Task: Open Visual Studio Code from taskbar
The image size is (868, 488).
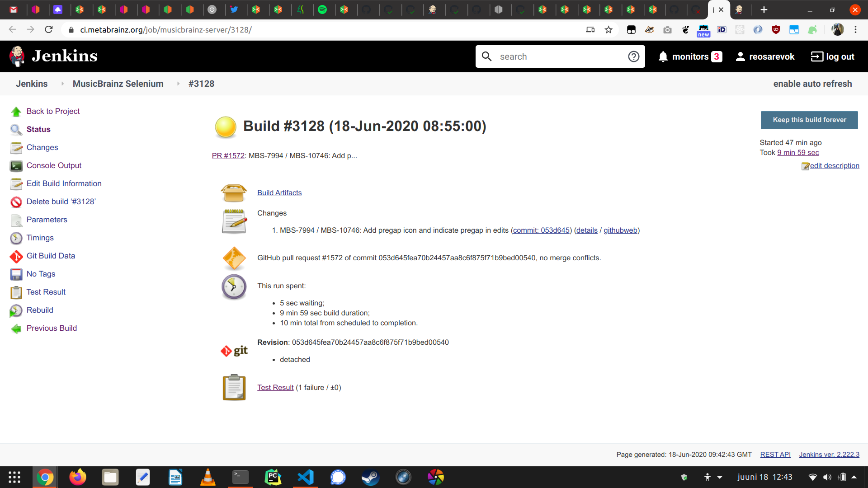Action: pos(306,477)
